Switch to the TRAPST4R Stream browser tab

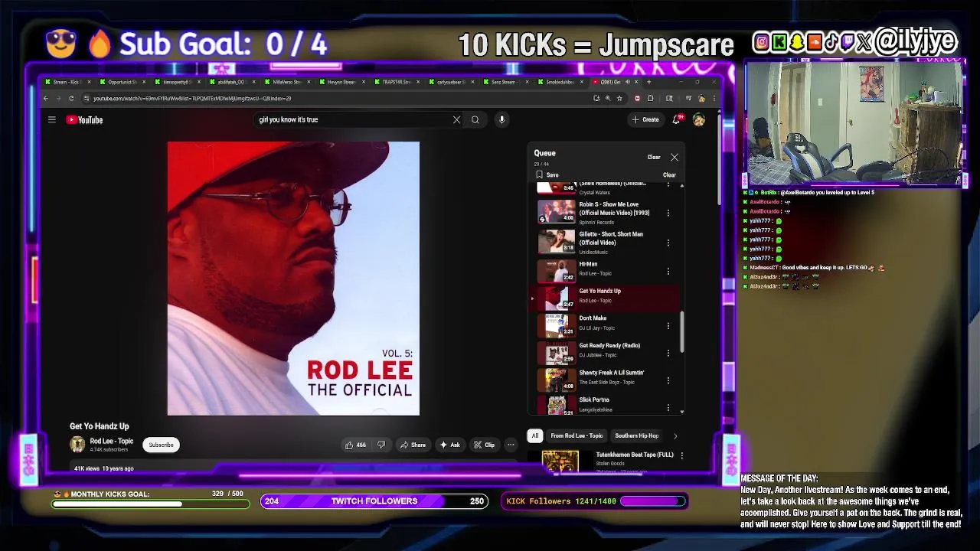[397, 82]
